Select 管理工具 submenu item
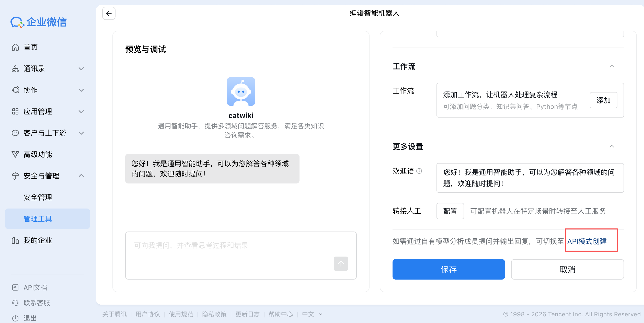644x323 pixels. [38, 219]
